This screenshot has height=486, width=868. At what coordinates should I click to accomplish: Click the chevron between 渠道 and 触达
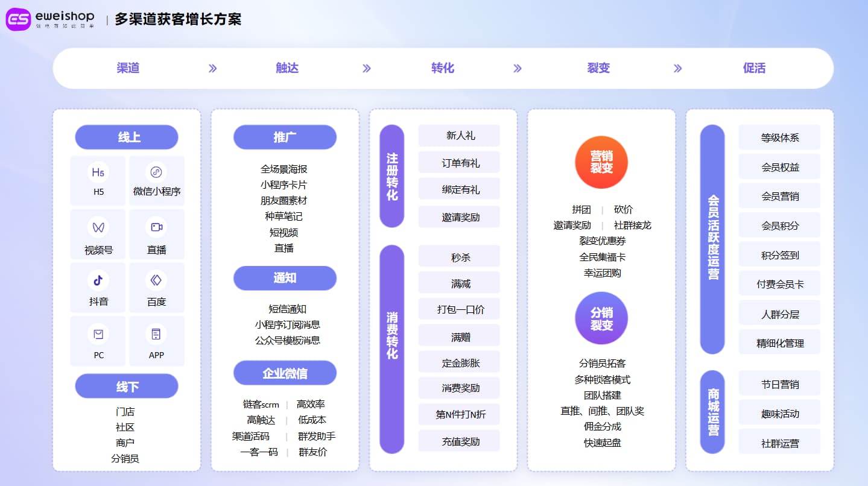point(212,69)
